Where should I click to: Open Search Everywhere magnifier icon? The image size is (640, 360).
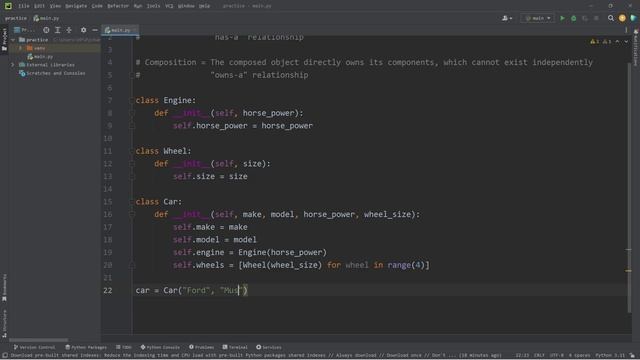(611, 18)
